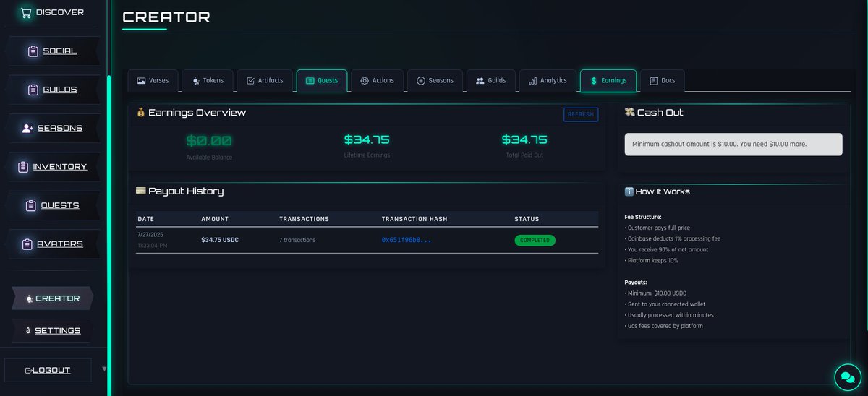Open Social from the sidebar
The image size is (868, 396).
click(51, 51)
